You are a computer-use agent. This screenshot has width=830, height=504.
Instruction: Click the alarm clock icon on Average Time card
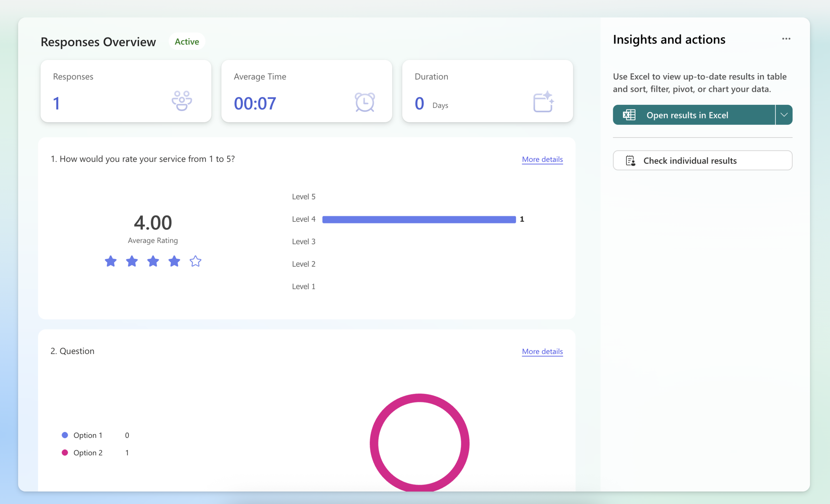[364, 102]
